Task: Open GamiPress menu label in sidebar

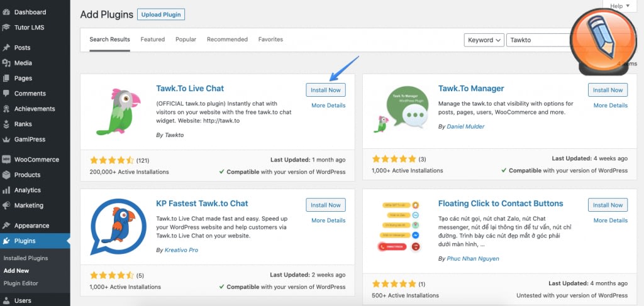Action: pos(30,139)
